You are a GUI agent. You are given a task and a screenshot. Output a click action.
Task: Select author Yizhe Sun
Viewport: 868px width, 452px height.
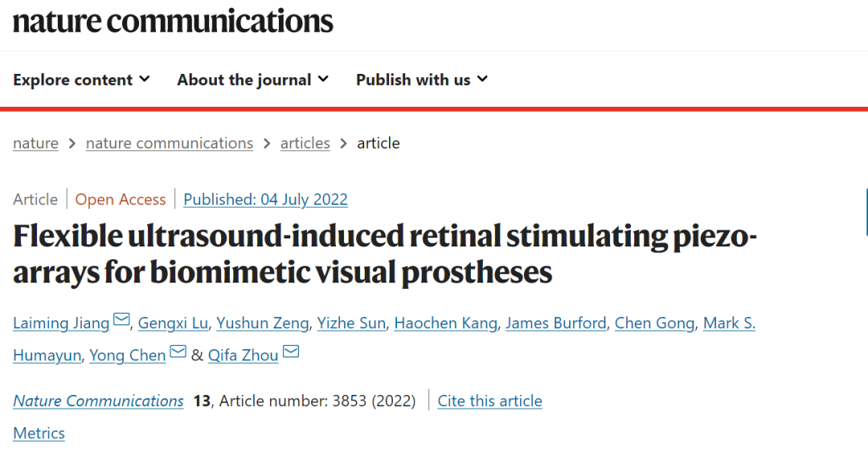351,323
